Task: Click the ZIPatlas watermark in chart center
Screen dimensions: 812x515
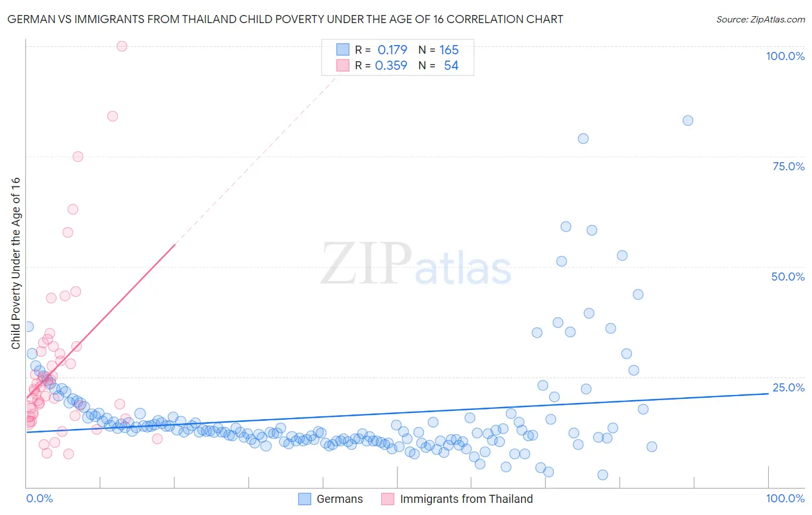Action: click(416, 264)
